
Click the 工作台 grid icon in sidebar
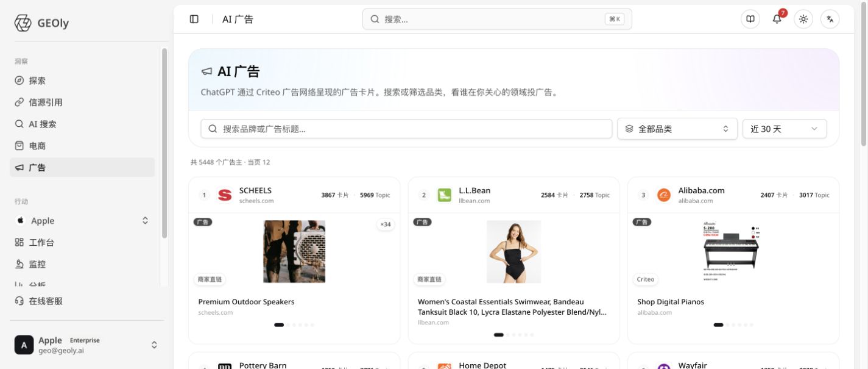(19, 242)
